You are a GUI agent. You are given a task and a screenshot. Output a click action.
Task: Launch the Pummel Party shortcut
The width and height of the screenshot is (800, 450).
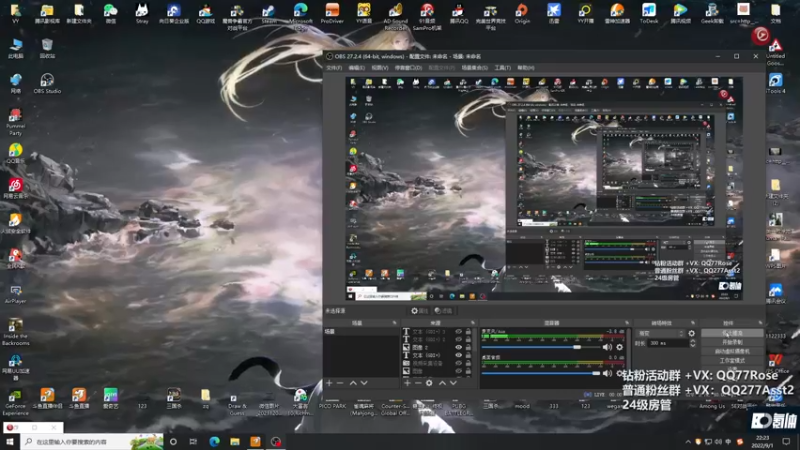pos(15,121)
